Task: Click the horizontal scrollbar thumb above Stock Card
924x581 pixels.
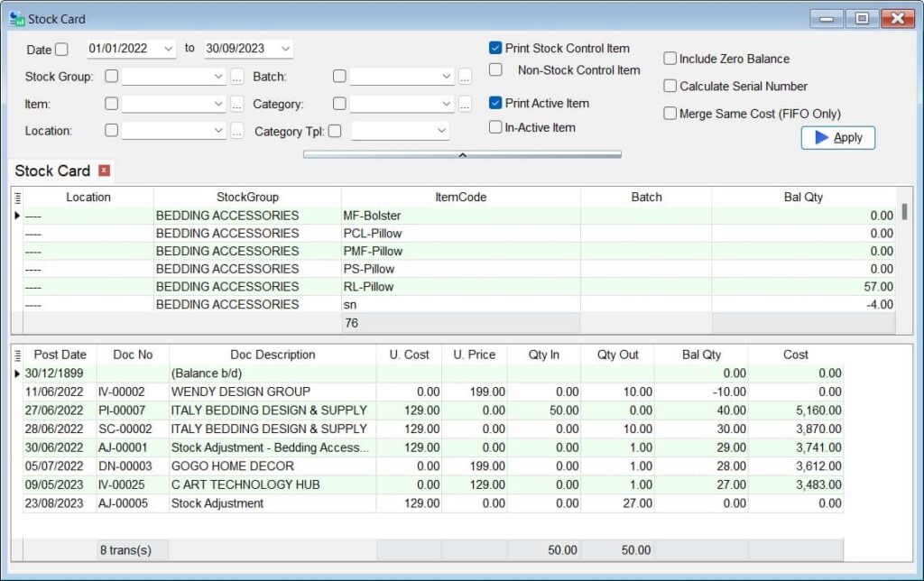Action: (x=461, y=154)
